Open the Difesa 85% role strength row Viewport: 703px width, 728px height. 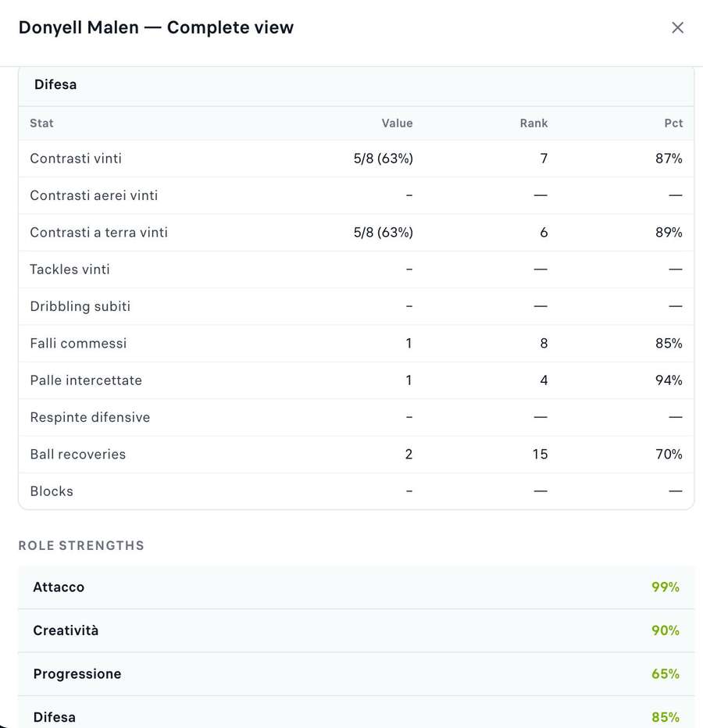click(x=356, y=712)
